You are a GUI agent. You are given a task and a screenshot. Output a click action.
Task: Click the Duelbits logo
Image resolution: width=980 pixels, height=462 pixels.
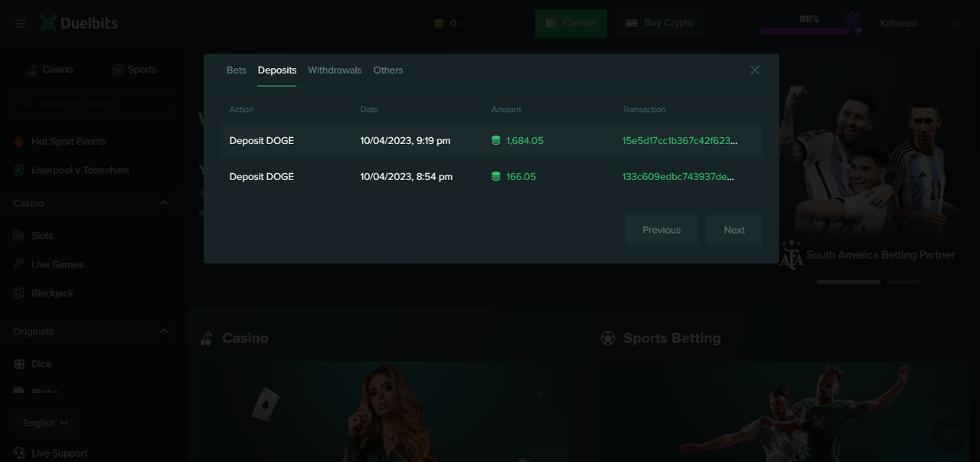point(79,23)
